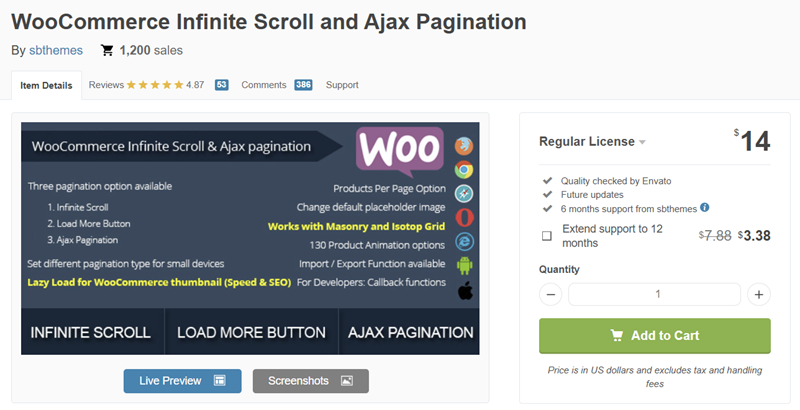Click the struck-through $7.88 price

[x=715, y=236]
